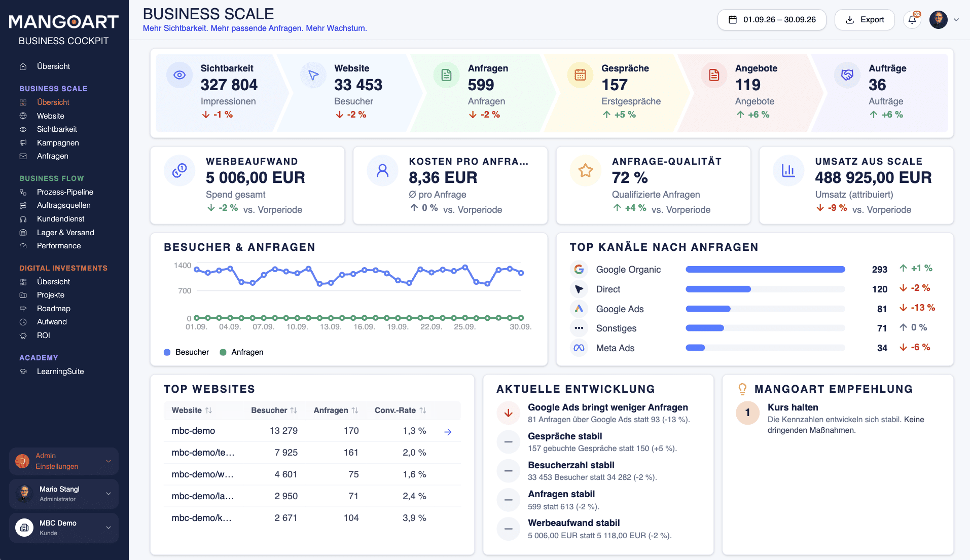Click the Meta Ads channel icon

579,348
